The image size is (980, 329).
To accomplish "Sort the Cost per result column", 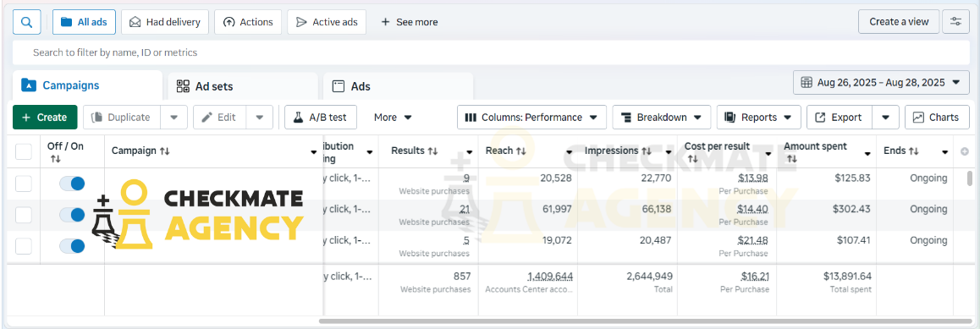I will pyautogui.click(x=692, y=159).
